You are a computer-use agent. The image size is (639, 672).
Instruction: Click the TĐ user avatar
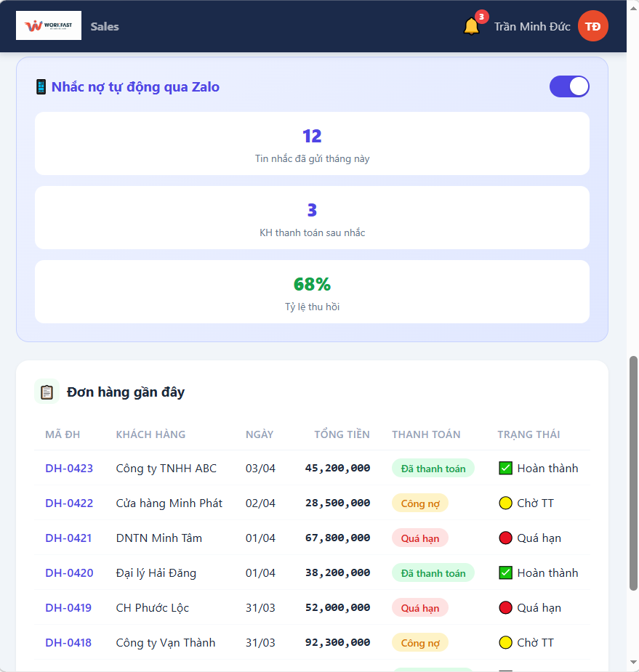coord(592,26)
